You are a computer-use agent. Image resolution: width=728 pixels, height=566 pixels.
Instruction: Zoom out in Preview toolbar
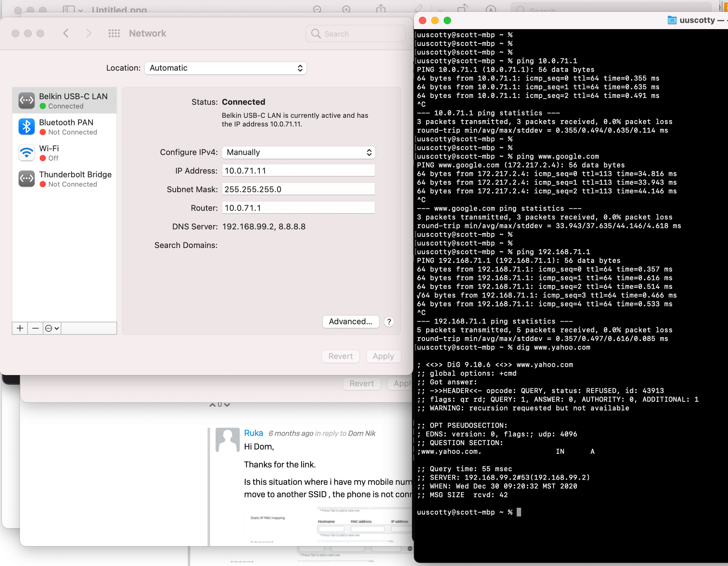pyautogui.click(x=317, y=9)
